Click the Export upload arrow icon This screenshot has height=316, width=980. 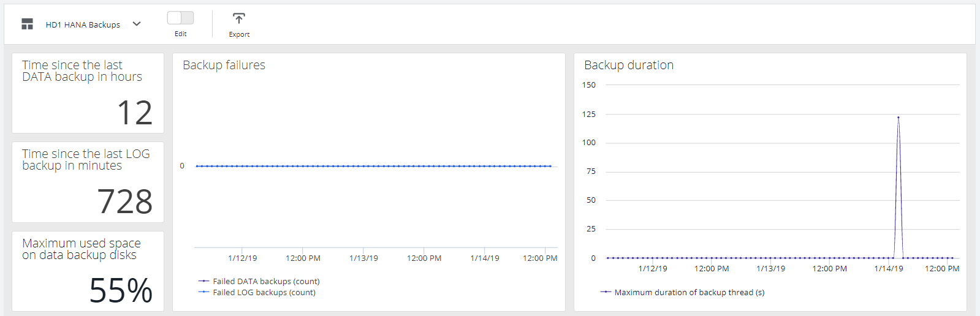tap(239, 18)
